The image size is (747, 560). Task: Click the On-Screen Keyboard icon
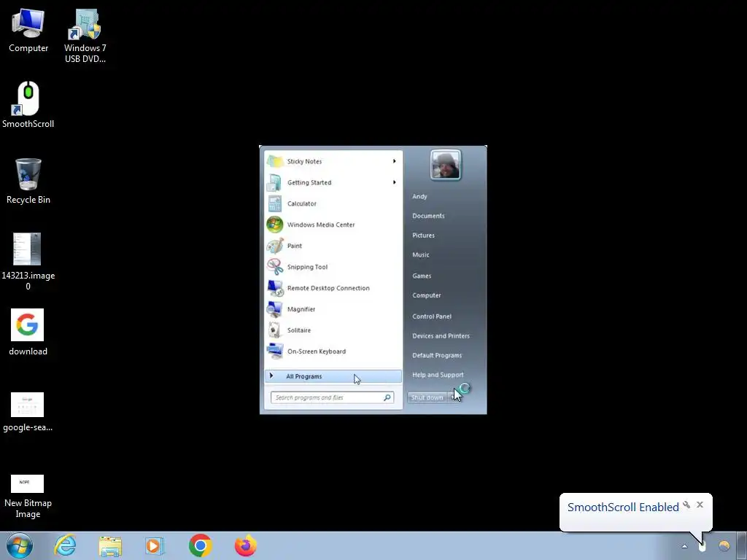[x=275, y=351]
